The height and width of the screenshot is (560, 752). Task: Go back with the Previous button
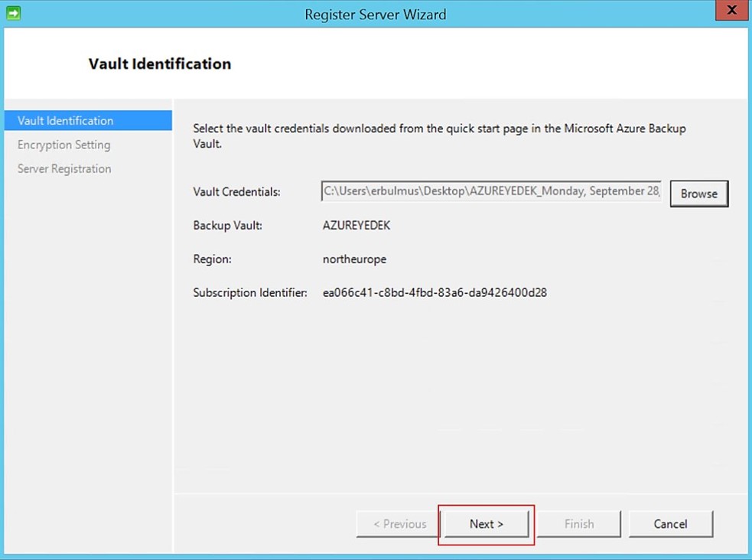[398, 524]
